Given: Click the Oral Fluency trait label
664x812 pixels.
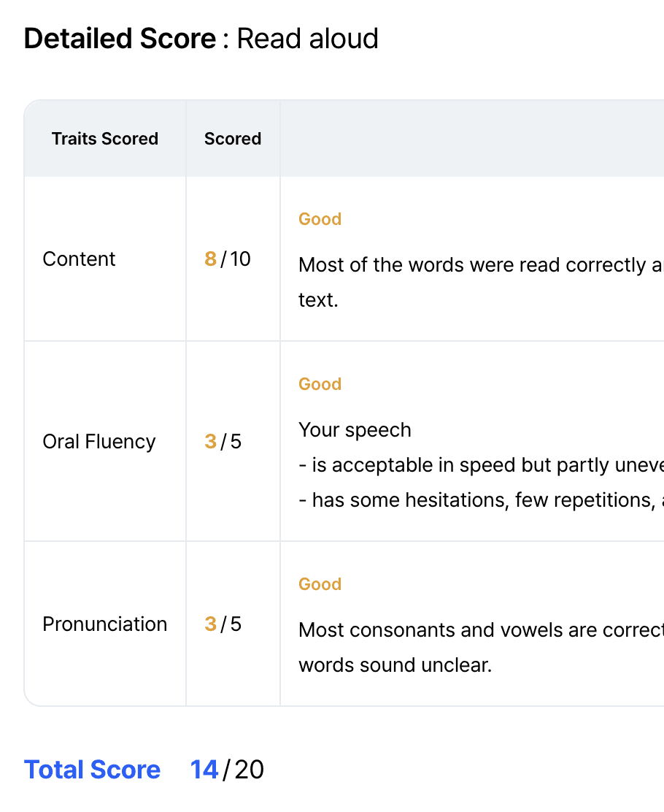Looking at the screenshot, I should coord(99,442).
